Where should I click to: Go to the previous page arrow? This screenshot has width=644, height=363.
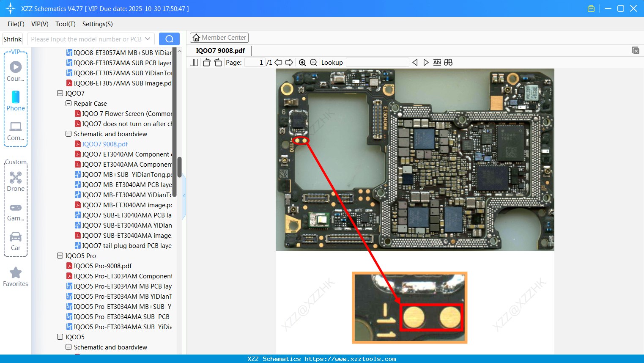coord(278,62)
